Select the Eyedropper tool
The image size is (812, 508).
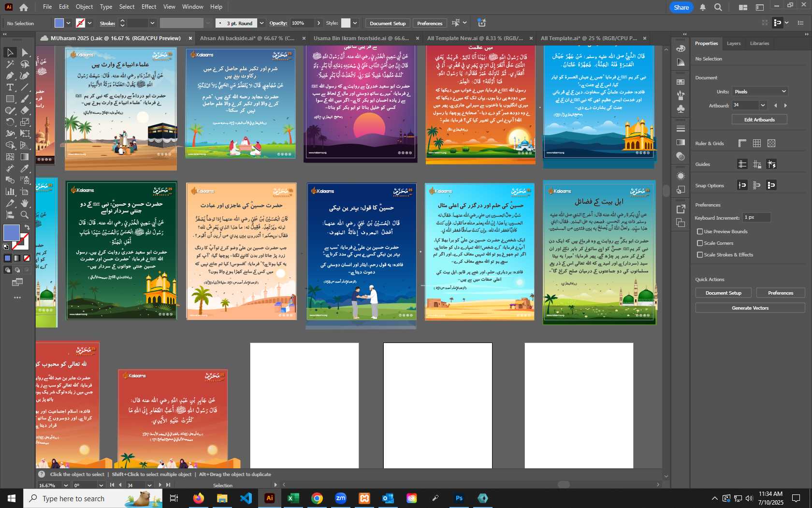pos(25,168)
